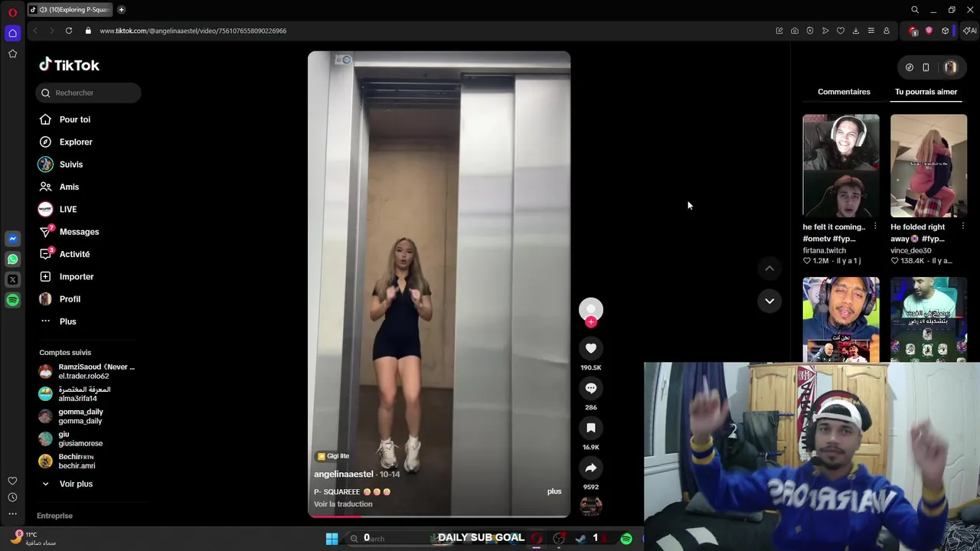
Task: Click the address bar URL
Action: pyautogui.click(x=193, y=31)
